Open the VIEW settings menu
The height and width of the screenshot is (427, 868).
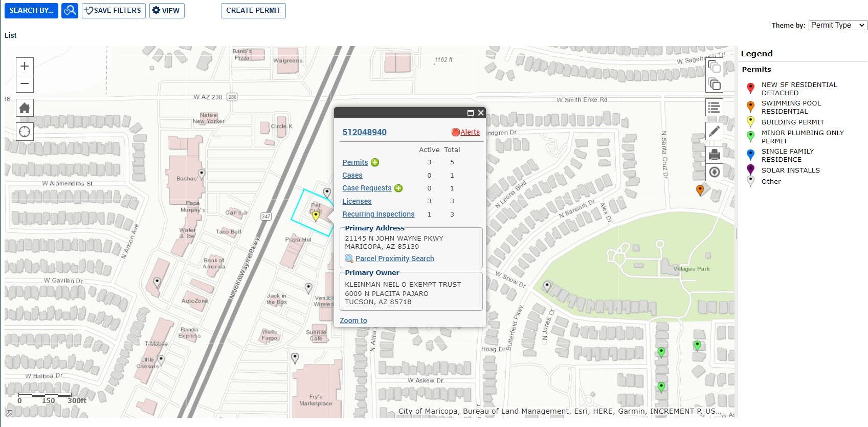[167, 10]
